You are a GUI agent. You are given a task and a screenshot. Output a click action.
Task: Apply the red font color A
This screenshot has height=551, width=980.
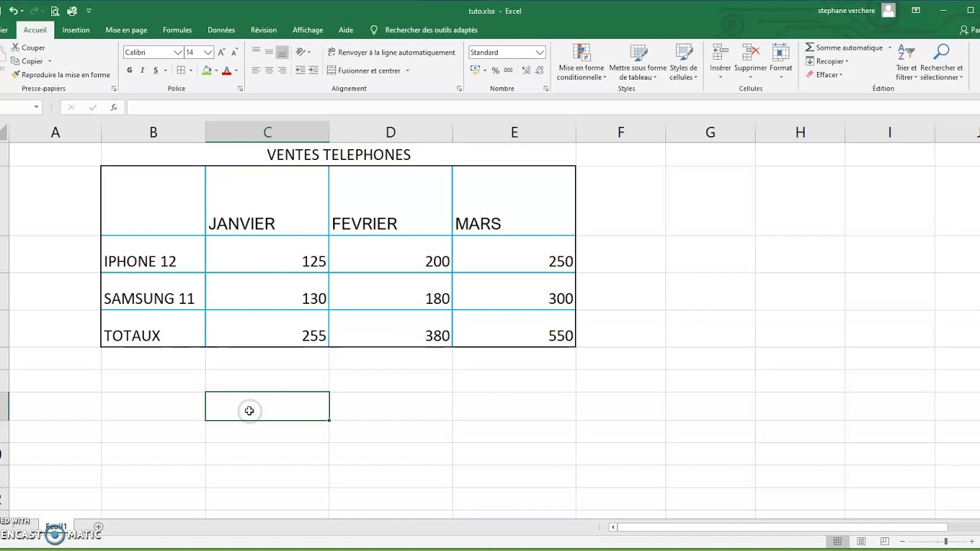(x=227, y=70)
